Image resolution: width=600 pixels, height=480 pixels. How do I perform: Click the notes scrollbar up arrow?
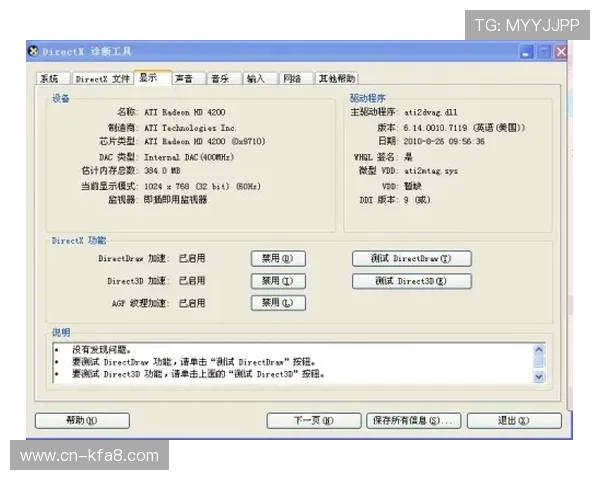pyautogui.click(x=539, y=350)
